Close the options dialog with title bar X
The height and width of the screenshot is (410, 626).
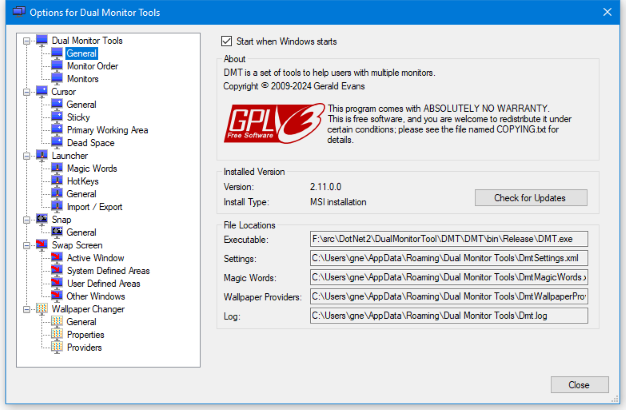pos(607,12)
